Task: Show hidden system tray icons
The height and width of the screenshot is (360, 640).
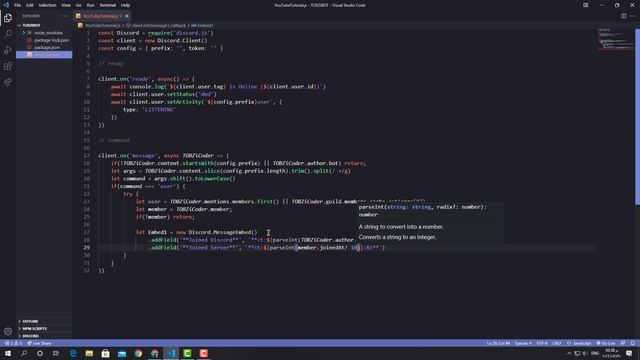Action: (x=569, y=353)
